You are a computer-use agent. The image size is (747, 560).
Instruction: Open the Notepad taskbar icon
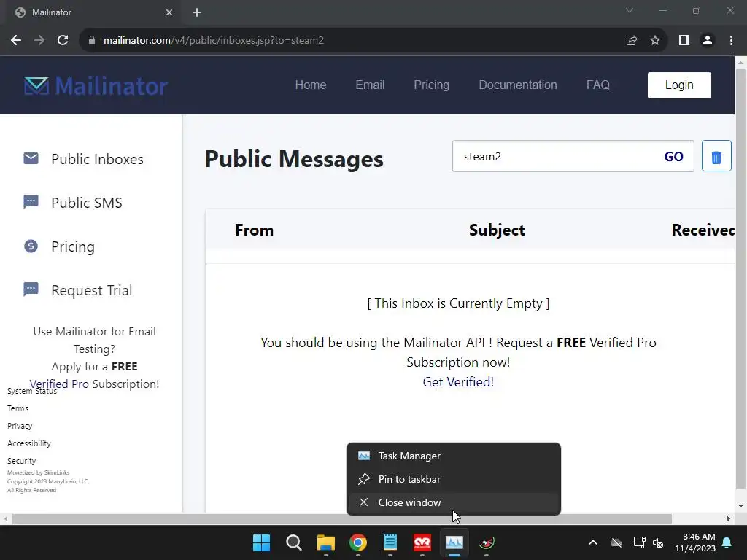(x=390, y=542)
